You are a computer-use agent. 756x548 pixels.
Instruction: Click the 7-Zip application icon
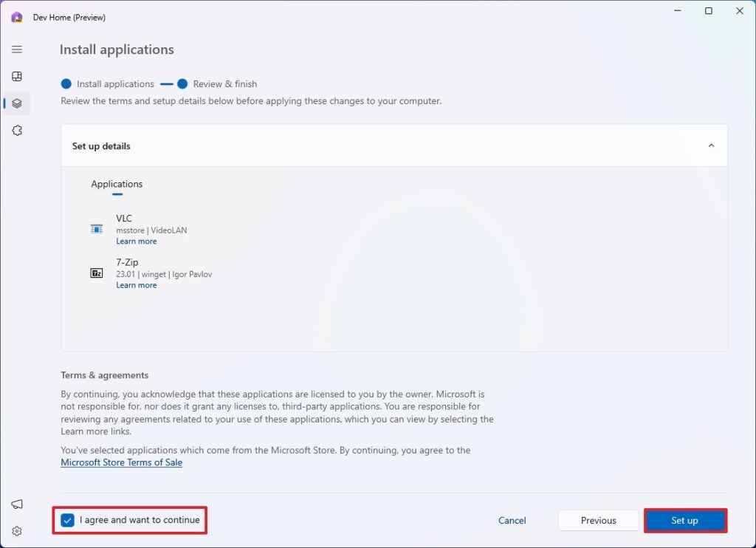coord(96,273)
